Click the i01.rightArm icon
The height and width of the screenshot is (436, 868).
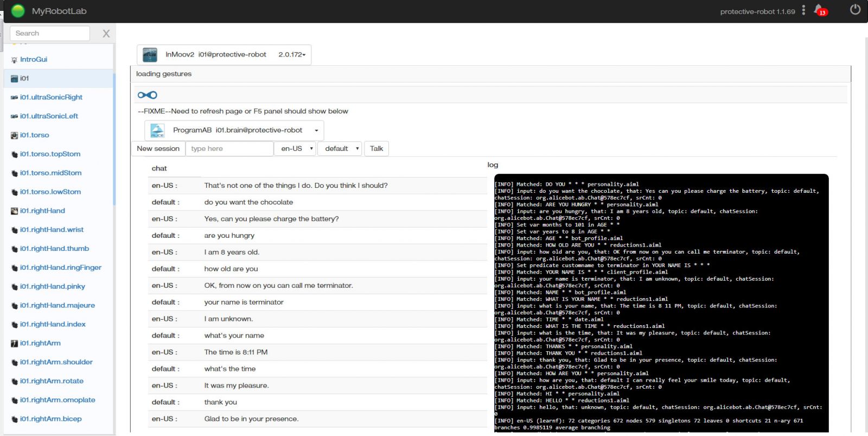[14, 343]
